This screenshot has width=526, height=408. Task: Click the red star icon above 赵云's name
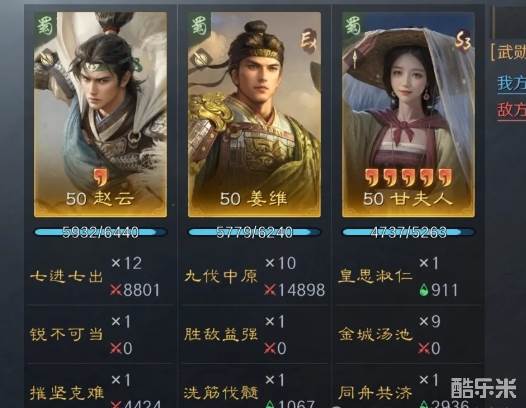100,177
